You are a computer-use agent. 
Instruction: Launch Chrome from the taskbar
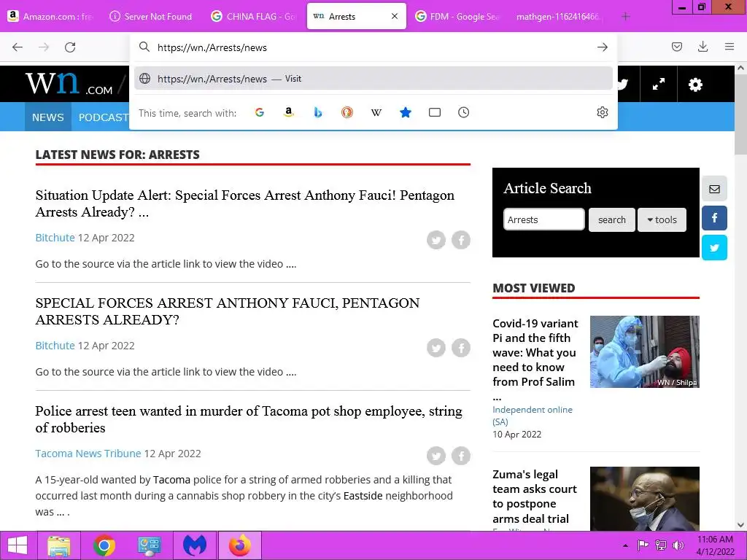104,545
